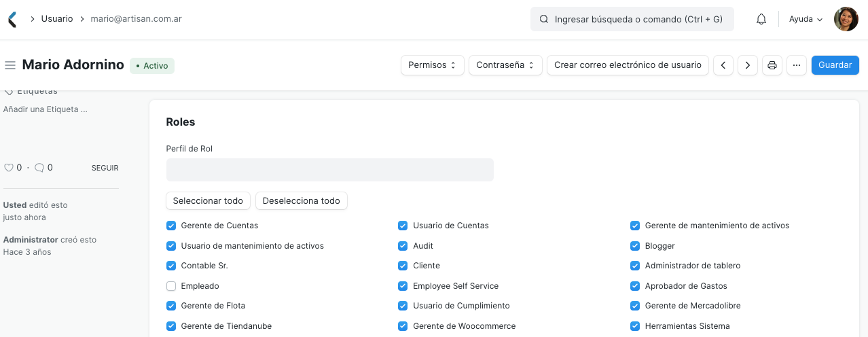Click mario@artisan.com.ar breadcrumb
Screen dimensions: 868x337
pyautogui.click(x=136, y=19)
